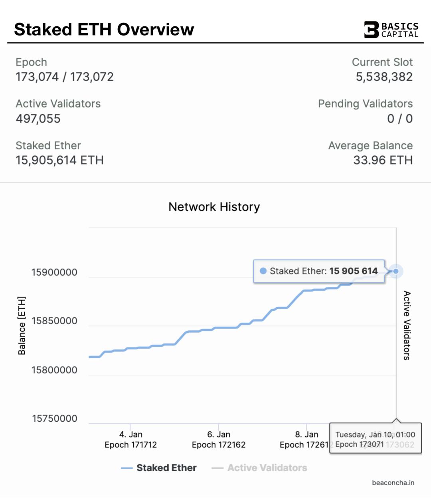431x504 pixels.
Task: Click the Basics Capital logo icon
Action: (371, 30)
